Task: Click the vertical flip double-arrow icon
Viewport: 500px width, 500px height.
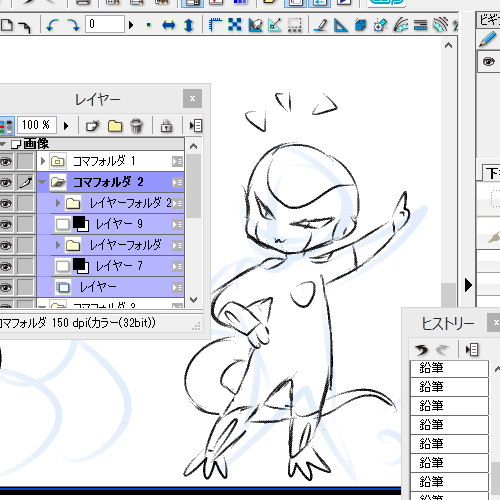Action: (x=189, y=25)
